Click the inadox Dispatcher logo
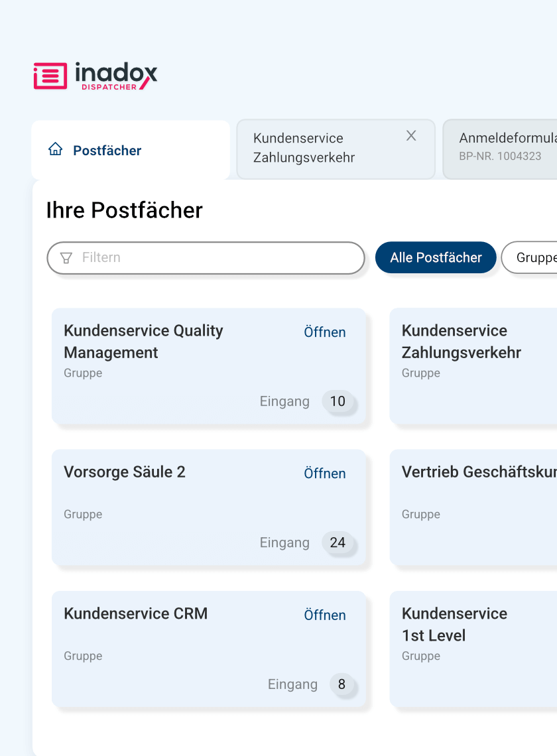 coord(95,76)
